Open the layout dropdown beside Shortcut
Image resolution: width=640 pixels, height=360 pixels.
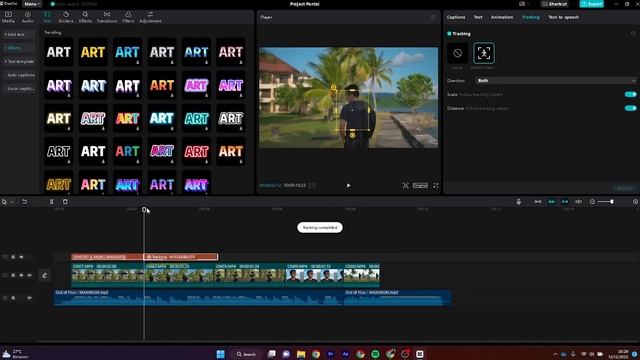click(524, 4)
